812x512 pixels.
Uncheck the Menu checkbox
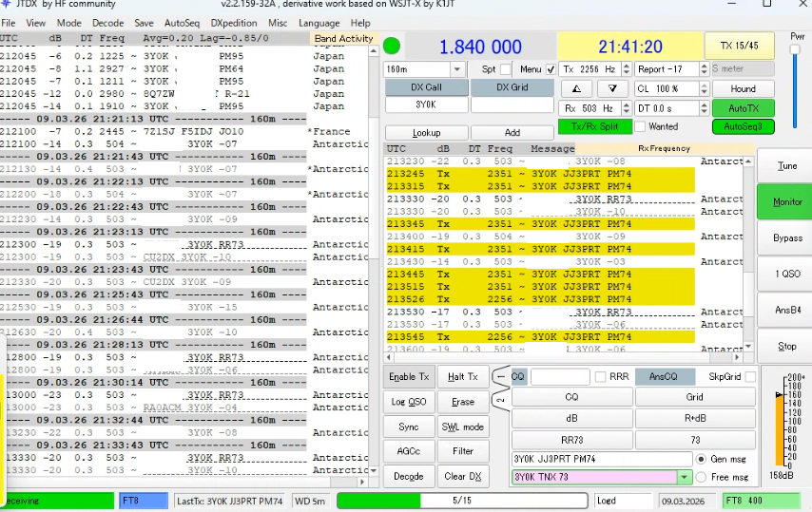coord(551,69)
